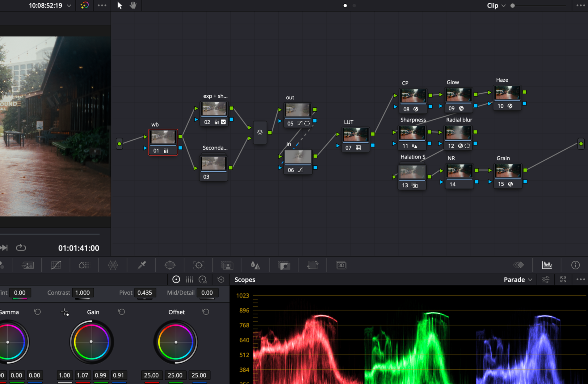The image size is (588, 384).
Task: Open the Magic Mask palette
Action: pos(227,265)
